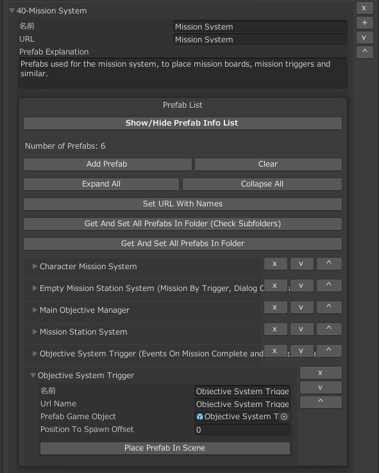Click the Url Name label
The height and width of the screenshot is (473, 379).
click(x=58, y=404)
